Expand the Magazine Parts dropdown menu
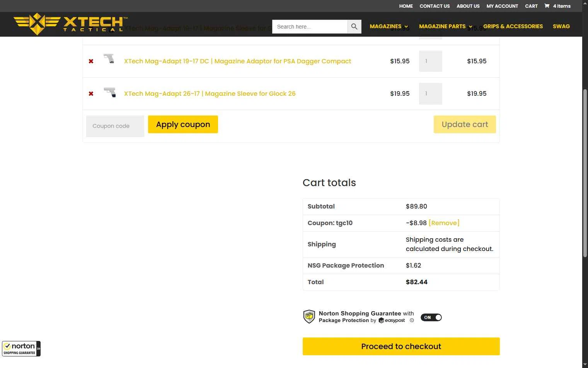The height and width of the screenshot is (368, 588). pyautogui.click(x=445, y=26)
